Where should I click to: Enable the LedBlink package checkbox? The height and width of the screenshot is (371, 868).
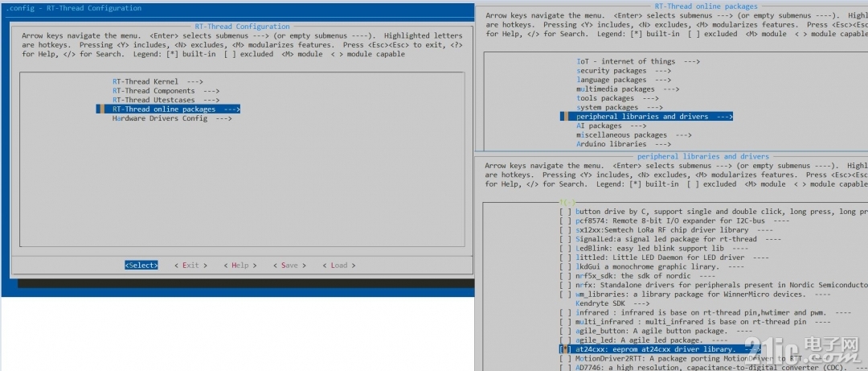point(565,249)
